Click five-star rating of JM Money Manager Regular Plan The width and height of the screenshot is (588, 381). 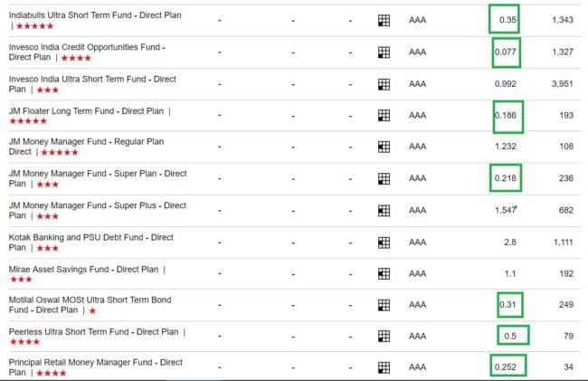click(x=60, y=153)
